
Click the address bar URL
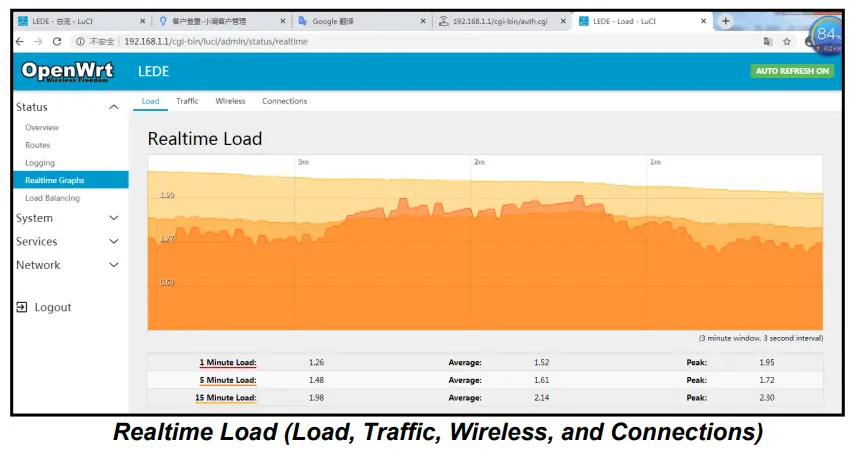216,41
